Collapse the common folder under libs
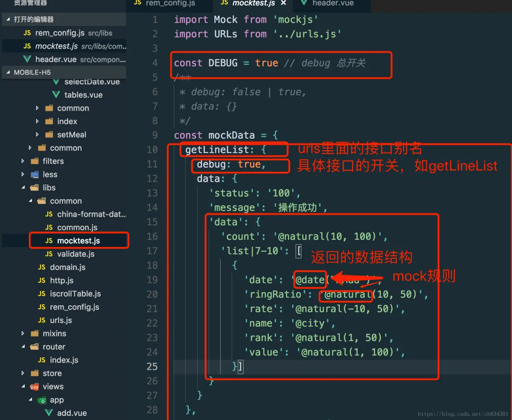This screenshot has height=420, width=512. (x=30, y=201)
